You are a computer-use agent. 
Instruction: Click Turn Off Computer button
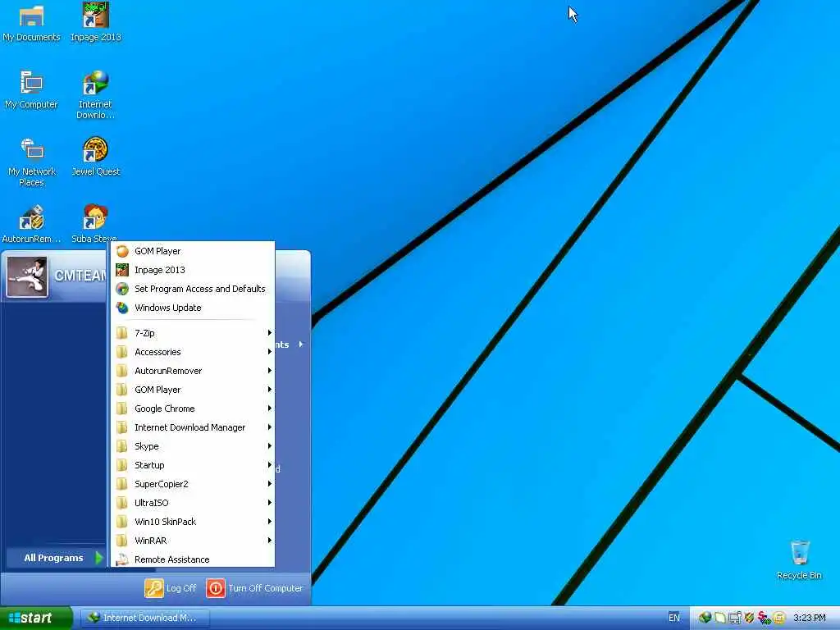[254, 588]
